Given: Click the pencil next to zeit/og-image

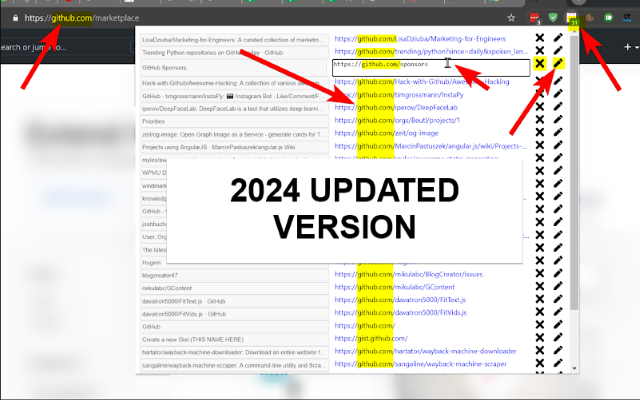Looking at the screenshot, I should [558, 132].
